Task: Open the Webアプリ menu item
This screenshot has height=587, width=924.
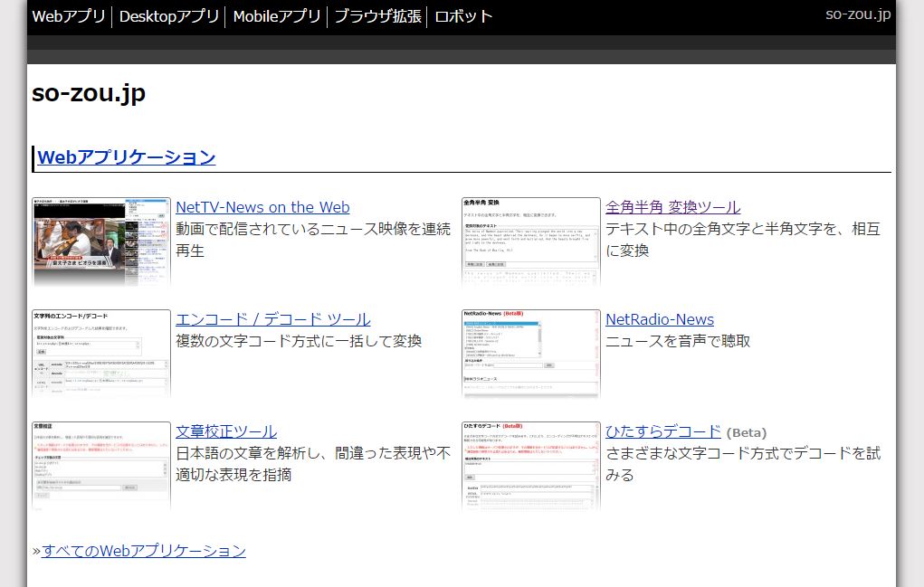Action: (x=69, y=16)
